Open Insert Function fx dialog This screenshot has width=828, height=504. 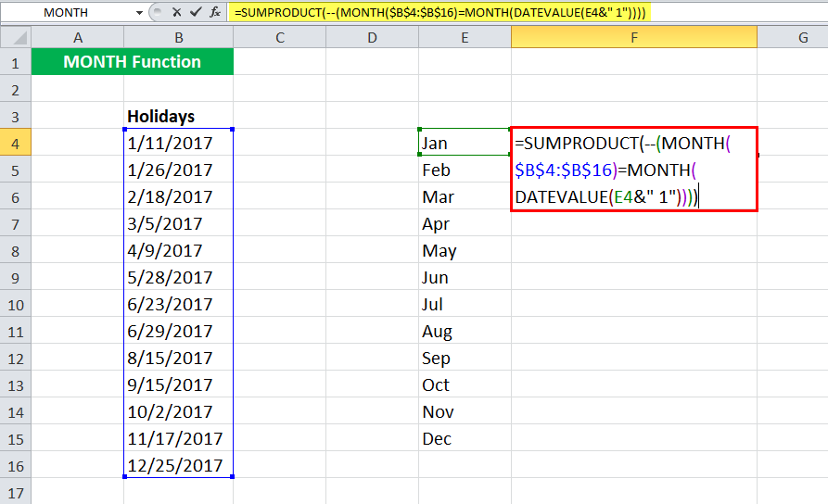coord(215,12)
